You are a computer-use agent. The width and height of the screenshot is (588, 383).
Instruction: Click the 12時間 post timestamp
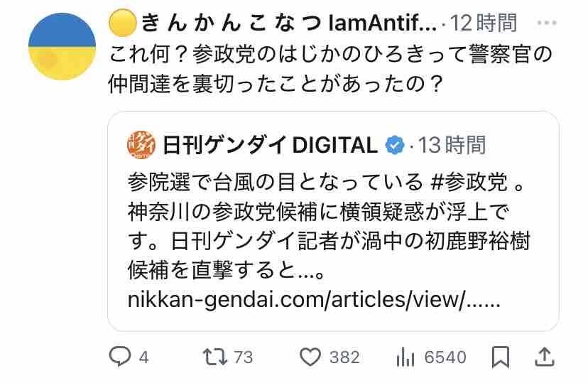click(484, 23)
